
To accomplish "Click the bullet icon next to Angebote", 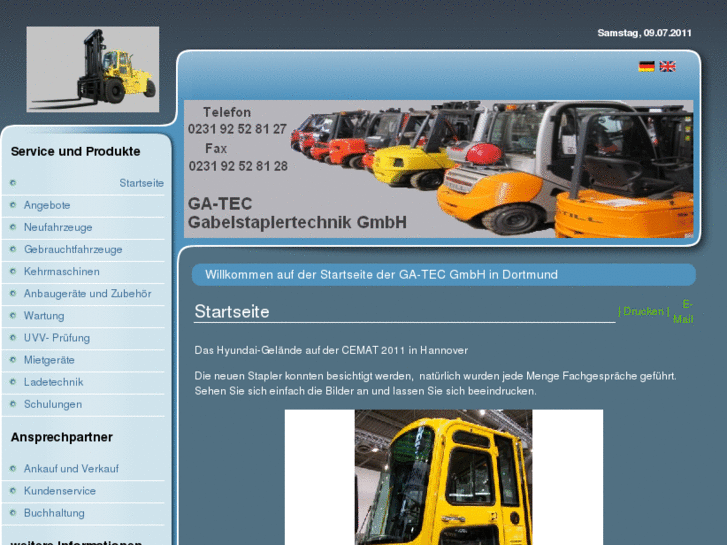I will tap(13, 205).
